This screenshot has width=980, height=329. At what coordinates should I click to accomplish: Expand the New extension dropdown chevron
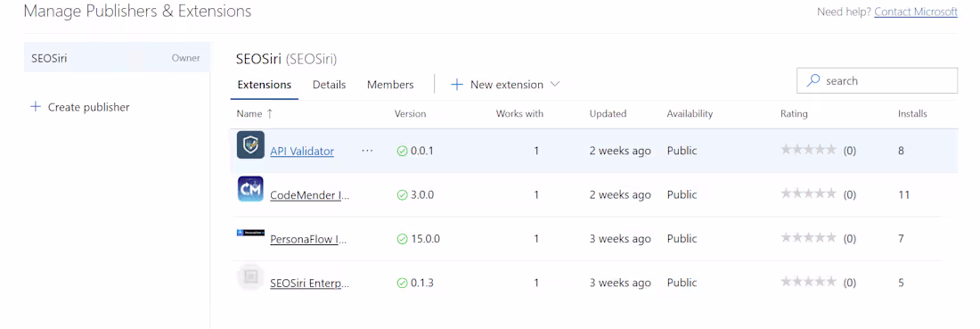click(x=554, y=85)
